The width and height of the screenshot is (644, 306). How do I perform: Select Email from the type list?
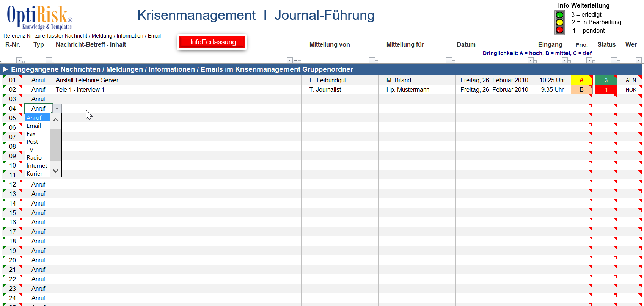tap(34, 126)
